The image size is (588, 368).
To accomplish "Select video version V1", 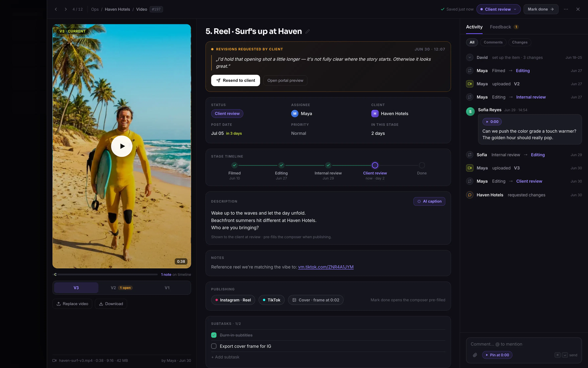I will 167,288.
